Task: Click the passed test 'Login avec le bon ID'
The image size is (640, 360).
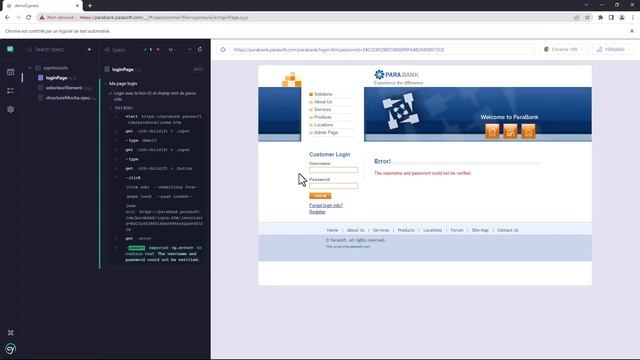Action: [x=155, y=96]
